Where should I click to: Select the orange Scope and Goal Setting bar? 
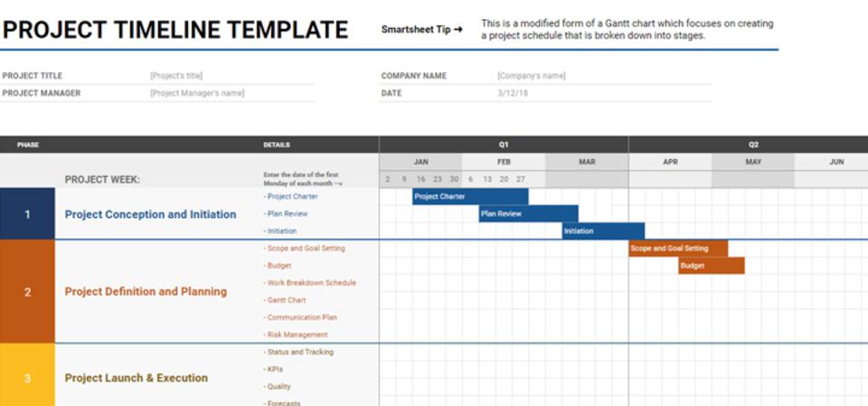(678, 248)
